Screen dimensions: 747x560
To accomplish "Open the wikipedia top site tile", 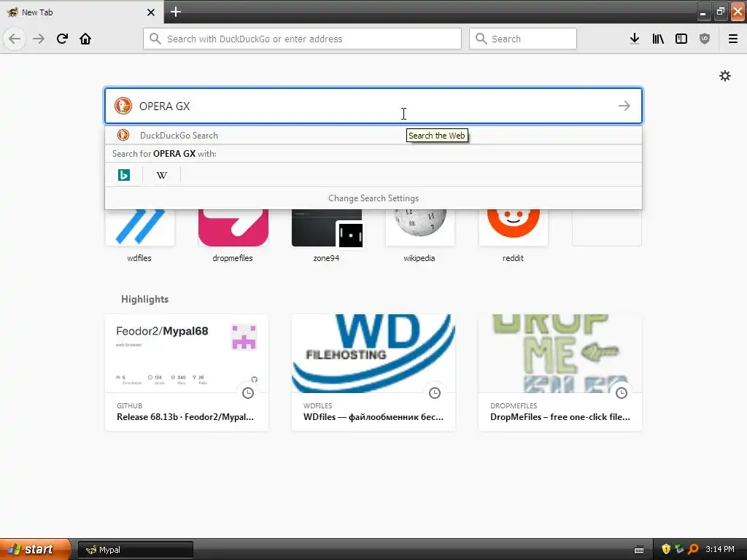I will pos(419,236).
